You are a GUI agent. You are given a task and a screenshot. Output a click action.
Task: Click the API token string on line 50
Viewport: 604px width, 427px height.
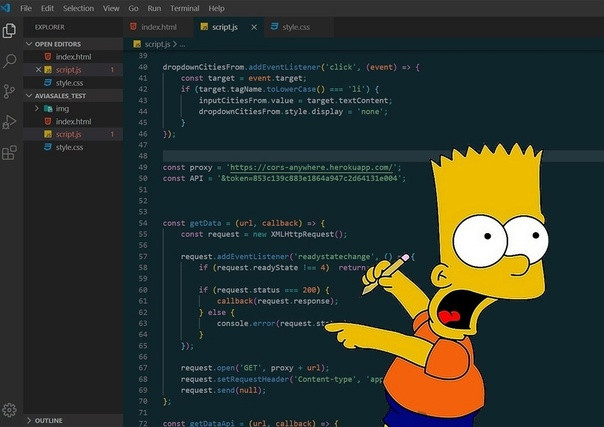coord(311,178)
